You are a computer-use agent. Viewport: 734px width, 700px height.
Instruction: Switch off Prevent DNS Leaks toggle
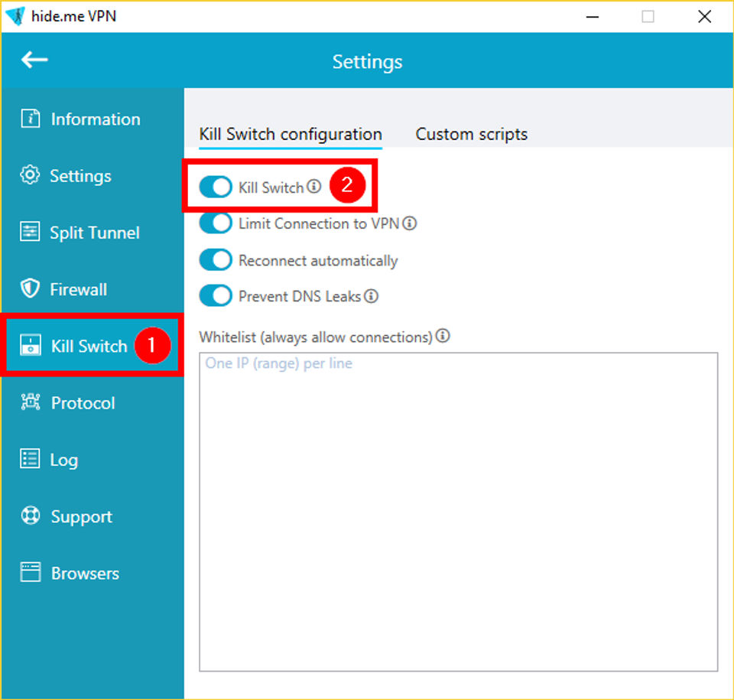pos(216,295)
